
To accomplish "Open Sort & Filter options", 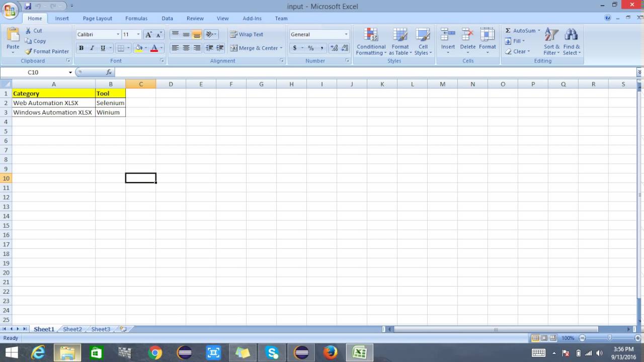I will pos(551,42).
